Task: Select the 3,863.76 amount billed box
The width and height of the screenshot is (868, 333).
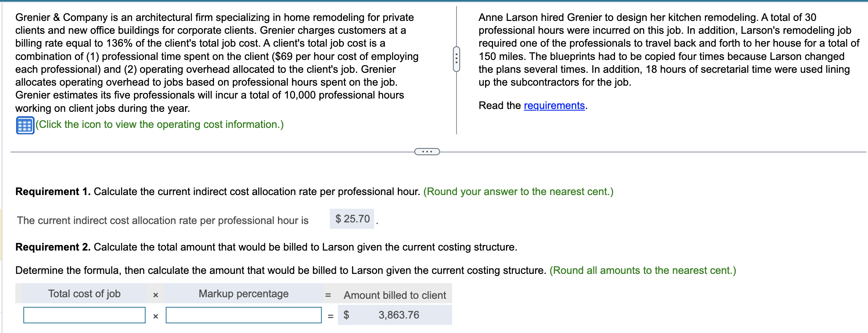Action: [x=399, y=315]
